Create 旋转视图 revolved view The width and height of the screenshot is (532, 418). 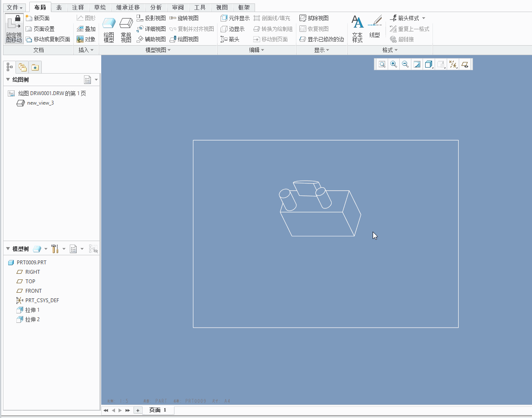[184, 18]
